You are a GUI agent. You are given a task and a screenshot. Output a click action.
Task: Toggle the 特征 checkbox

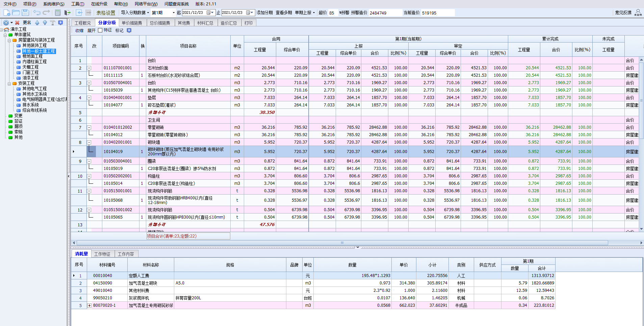pos(100,30)
